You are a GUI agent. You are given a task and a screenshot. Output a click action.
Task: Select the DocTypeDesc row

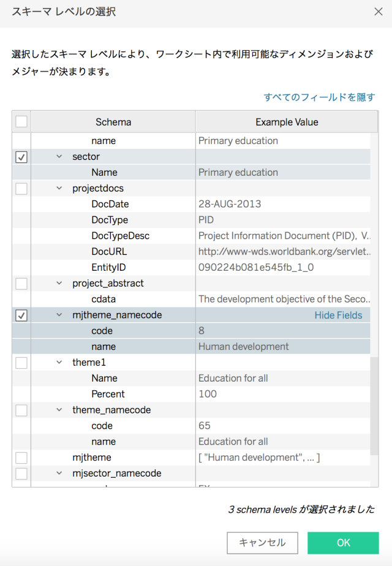click(x=191, y=236)
